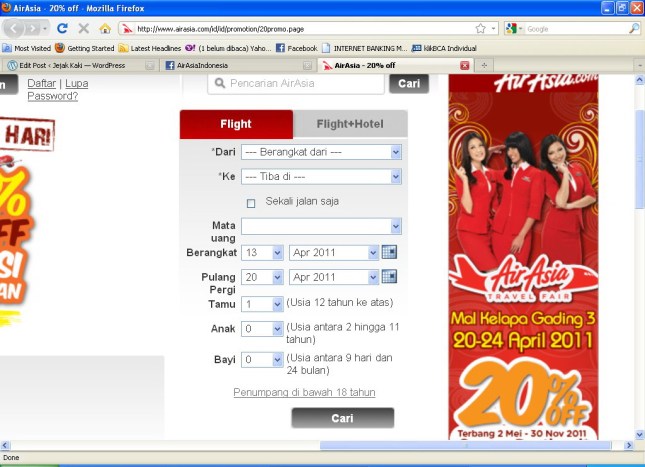Open calendar picker for Pulang date

(x=390, y=277)
